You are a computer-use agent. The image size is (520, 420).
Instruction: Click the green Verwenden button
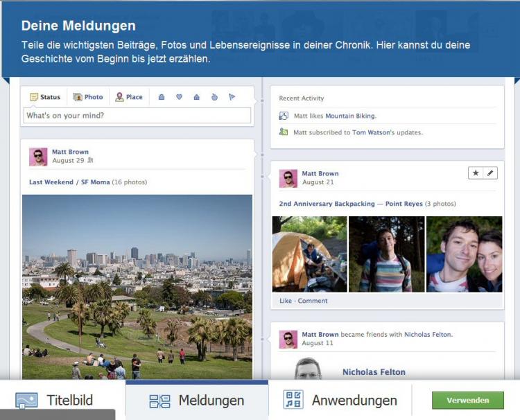tap(467, 400)
